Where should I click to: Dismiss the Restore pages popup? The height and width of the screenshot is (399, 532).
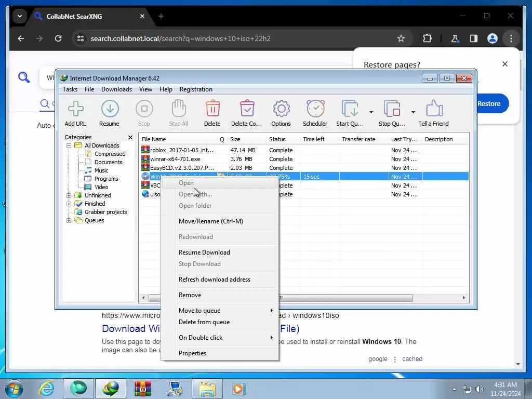pos(505,64)
